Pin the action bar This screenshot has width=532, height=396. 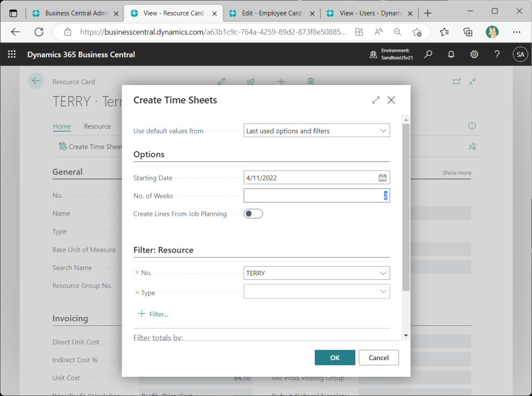pos(472,146)
